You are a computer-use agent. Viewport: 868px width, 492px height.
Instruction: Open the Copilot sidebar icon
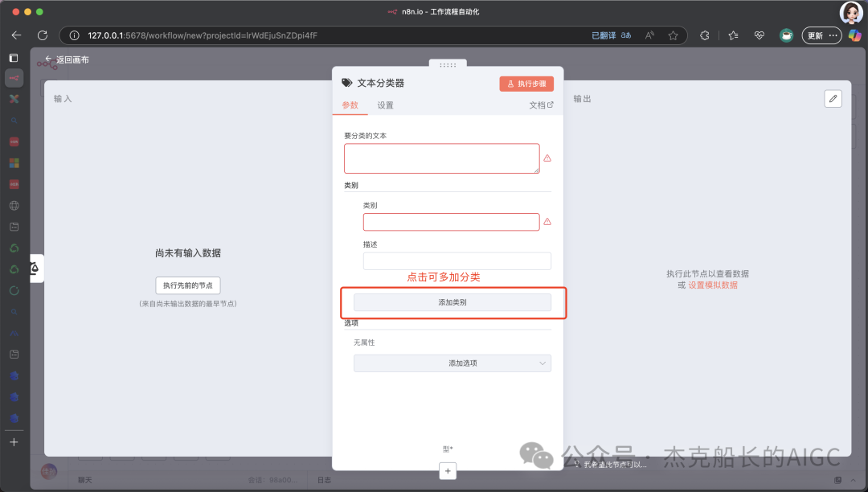click(854, 35)
